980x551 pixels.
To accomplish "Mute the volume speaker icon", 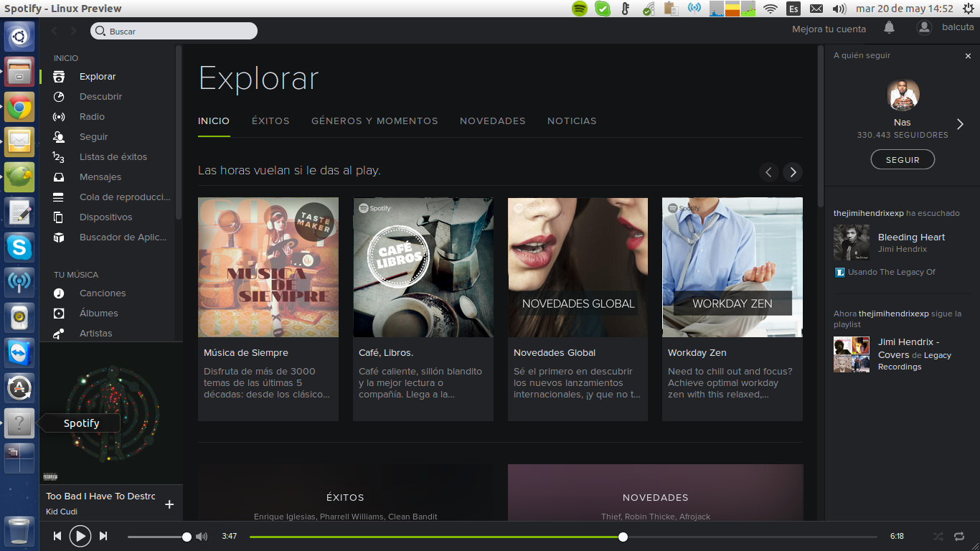I will pyautogui.click(x=202, y=536).
